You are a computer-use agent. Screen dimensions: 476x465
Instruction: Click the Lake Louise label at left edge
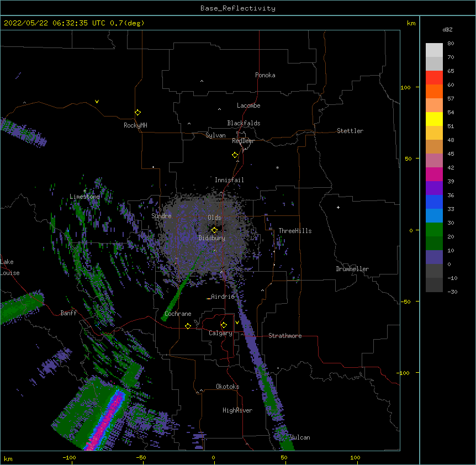point(10,267)
